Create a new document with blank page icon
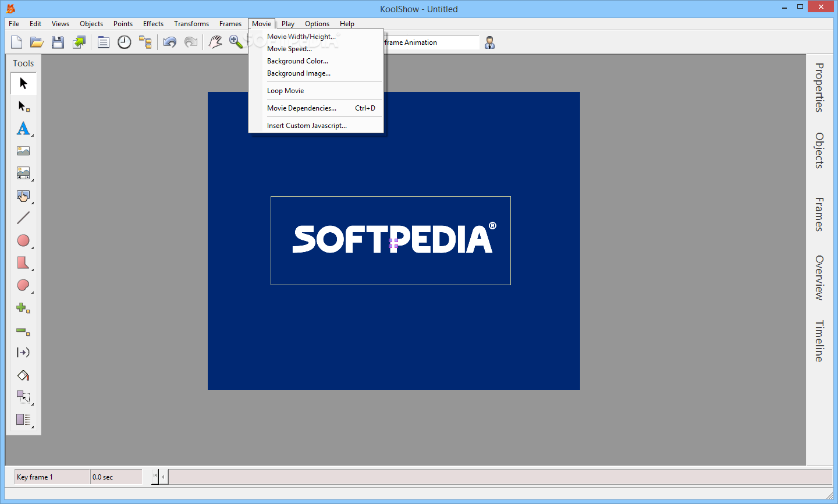The width and height of the screenshot is (838, 504). tap(17, 42)
